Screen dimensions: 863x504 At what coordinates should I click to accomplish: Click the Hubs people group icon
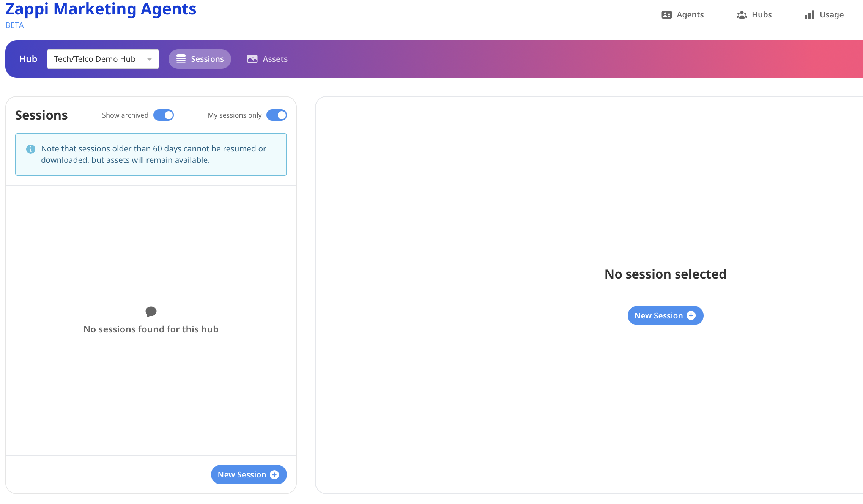742,15
